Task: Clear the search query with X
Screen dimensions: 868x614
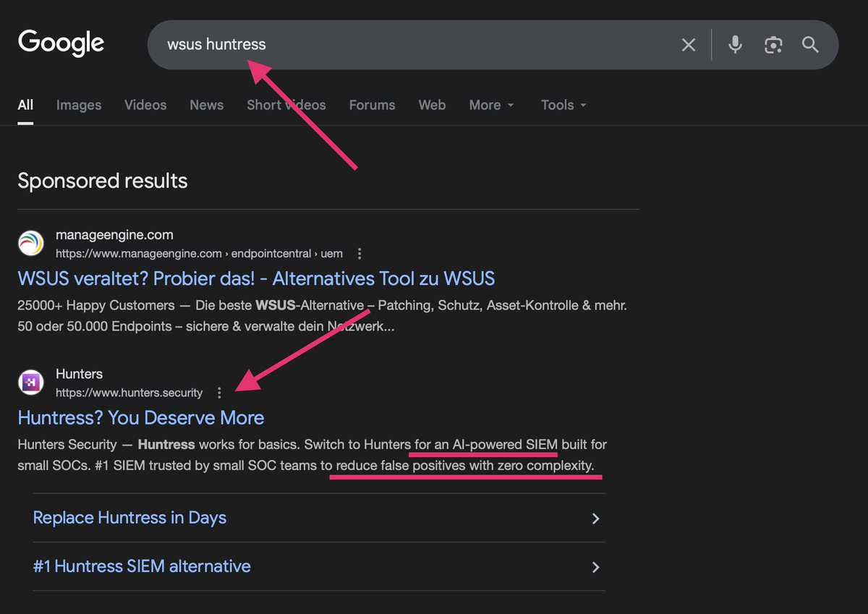Action: coord(689,45)
